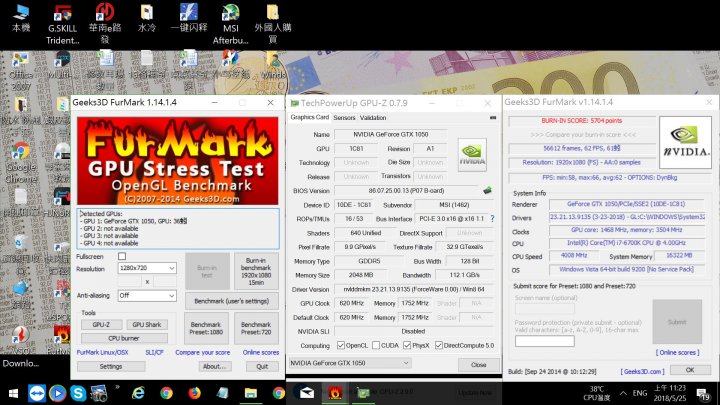Click the taskbar clock showing 11:23
The height and width of the screenshot is (405, 720).
coord(670,393)
